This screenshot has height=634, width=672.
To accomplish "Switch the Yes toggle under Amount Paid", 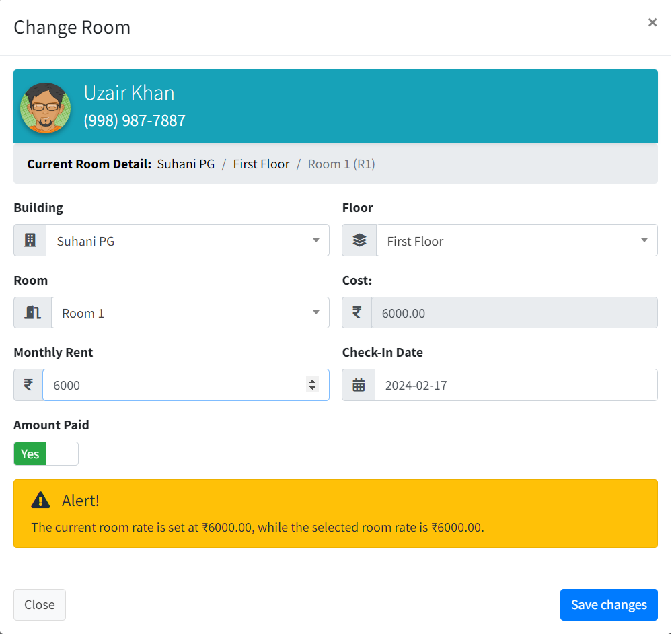I will pyautogui.click(x=46, y=453).
